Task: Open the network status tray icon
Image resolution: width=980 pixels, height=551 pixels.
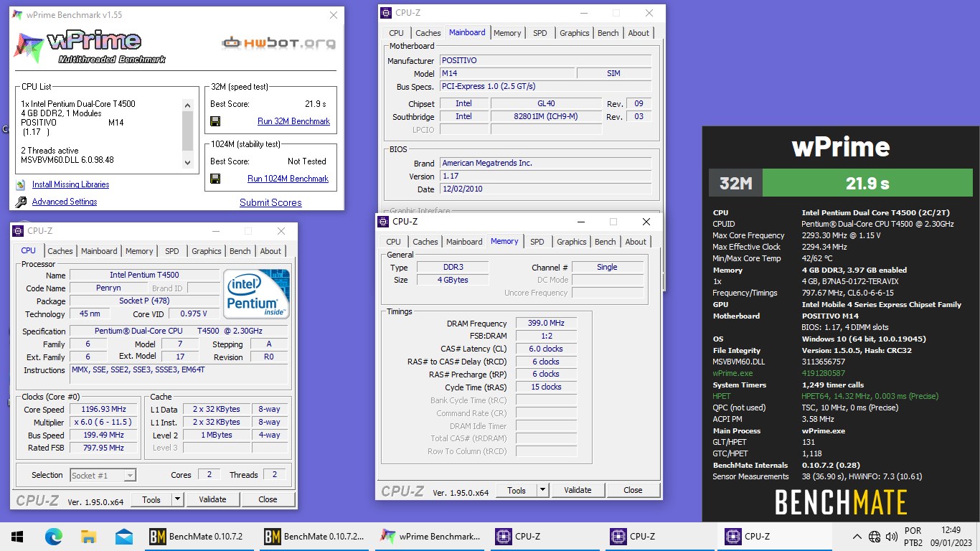Action: (875, 537)
